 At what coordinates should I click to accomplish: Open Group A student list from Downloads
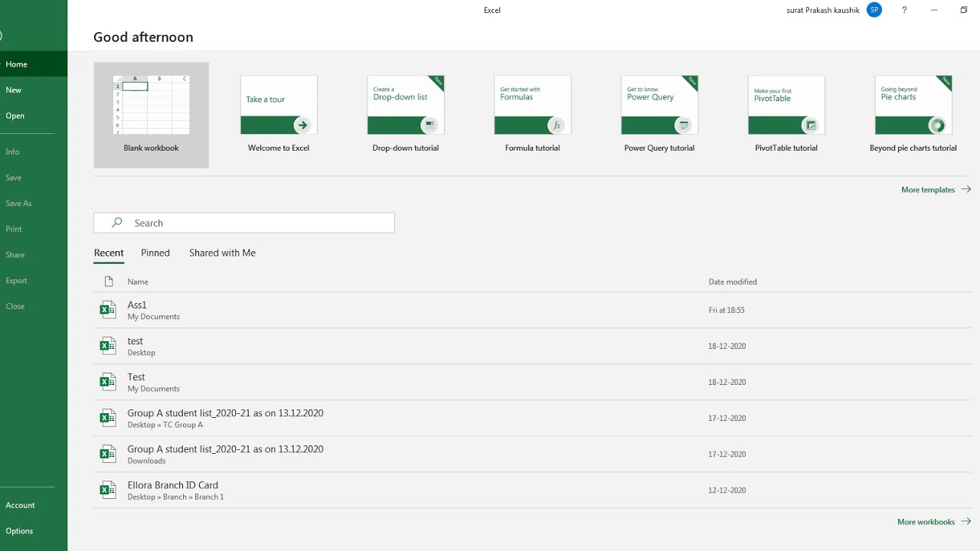(x=533, y=454)
